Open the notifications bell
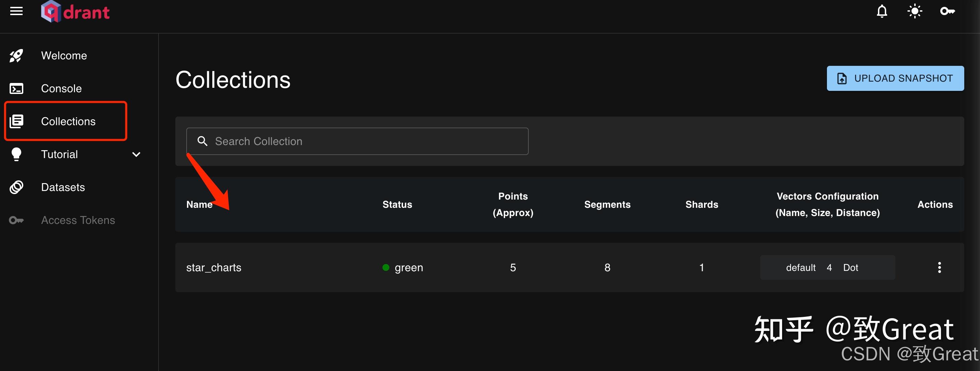980x371 pixels. (x=882, y=11)
